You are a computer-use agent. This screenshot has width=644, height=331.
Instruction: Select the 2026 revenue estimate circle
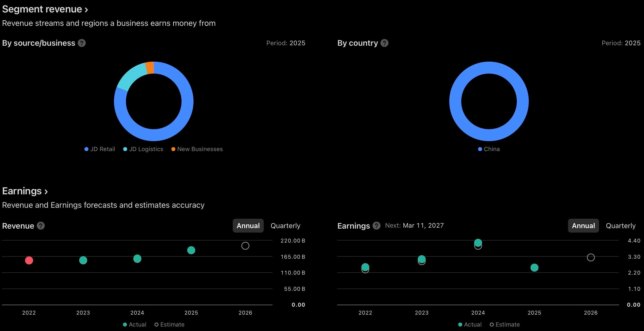pos(245,246)
